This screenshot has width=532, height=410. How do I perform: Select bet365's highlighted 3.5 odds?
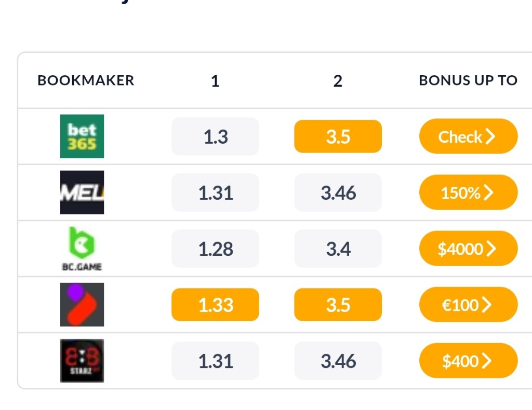click(338, 136)
